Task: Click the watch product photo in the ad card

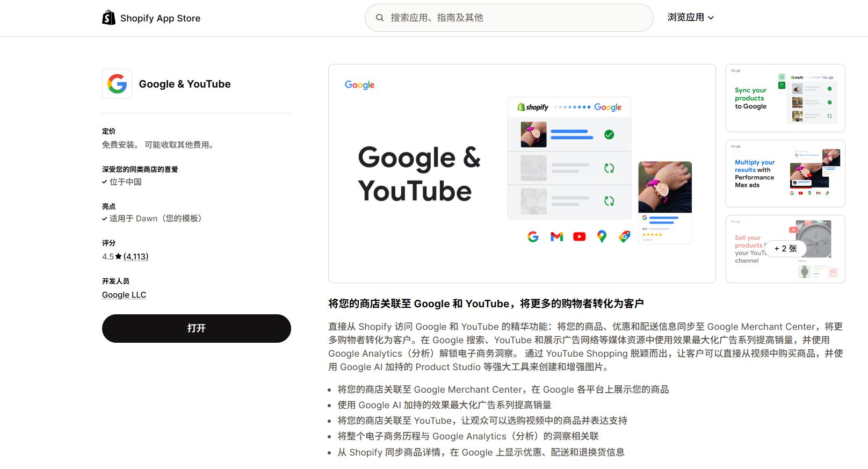Action: point(665,187)
